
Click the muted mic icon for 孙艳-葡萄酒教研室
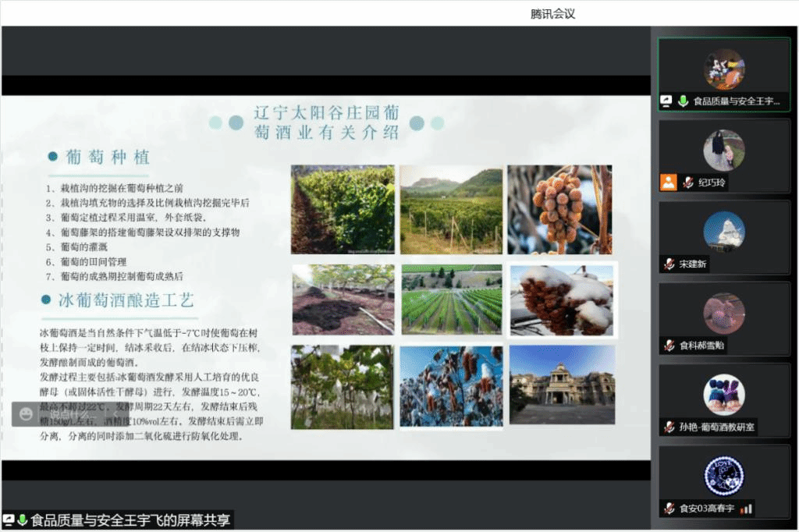tap(669, 427)
